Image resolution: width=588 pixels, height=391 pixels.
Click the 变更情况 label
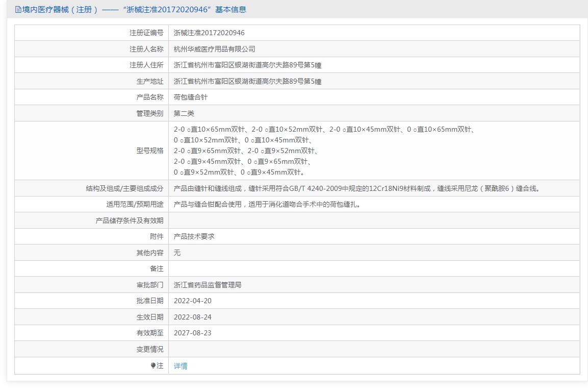pos(150,349)
